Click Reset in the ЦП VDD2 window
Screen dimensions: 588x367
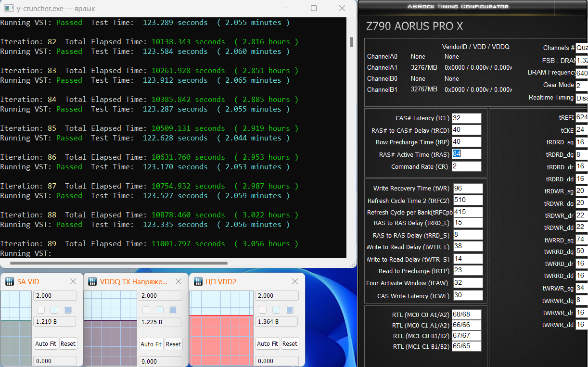(x=290, y=343)
